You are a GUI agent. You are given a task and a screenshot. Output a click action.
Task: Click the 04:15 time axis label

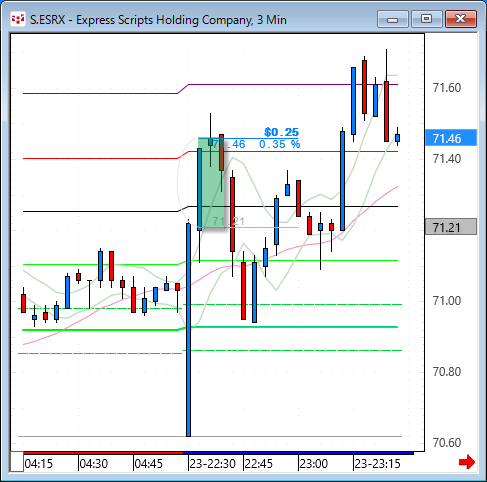click(39, 464)
